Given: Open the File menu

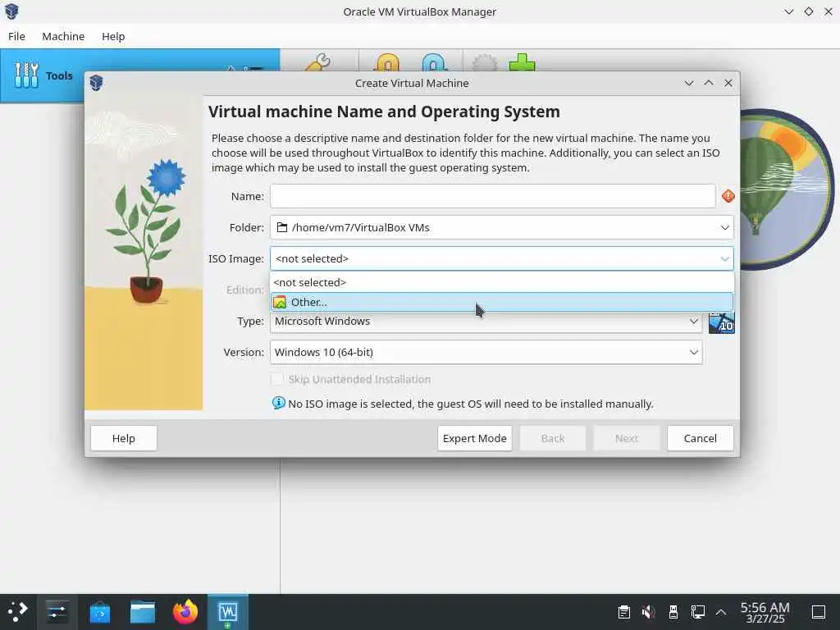Looking at the screenshot, I should [16, 36].
